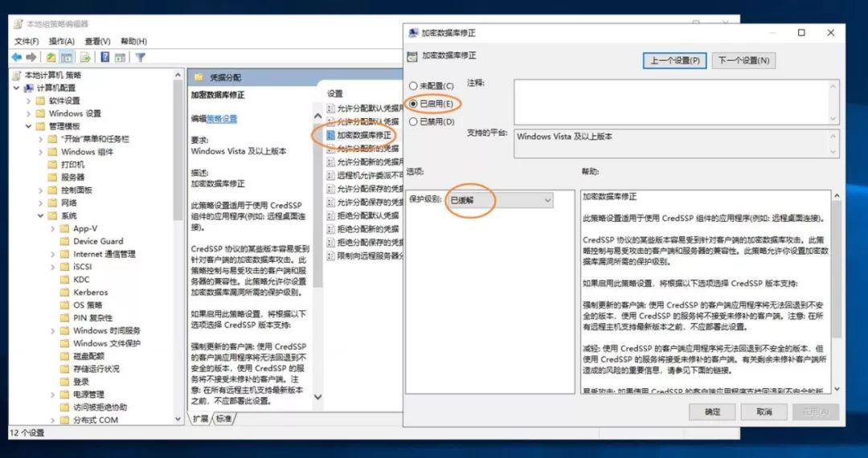Viewport: 868px width, 458px height.
Task: Open the 帮助(H) menu
Action: 133,42
